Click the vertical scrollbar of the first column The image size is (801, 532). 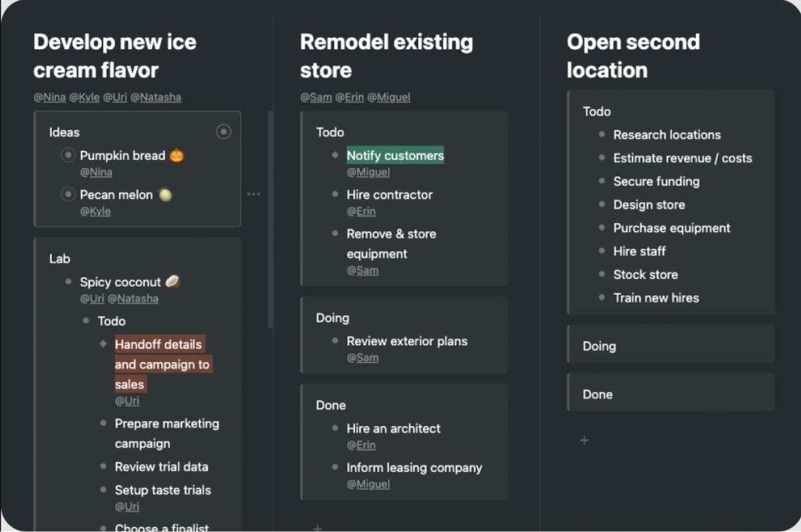270,220
